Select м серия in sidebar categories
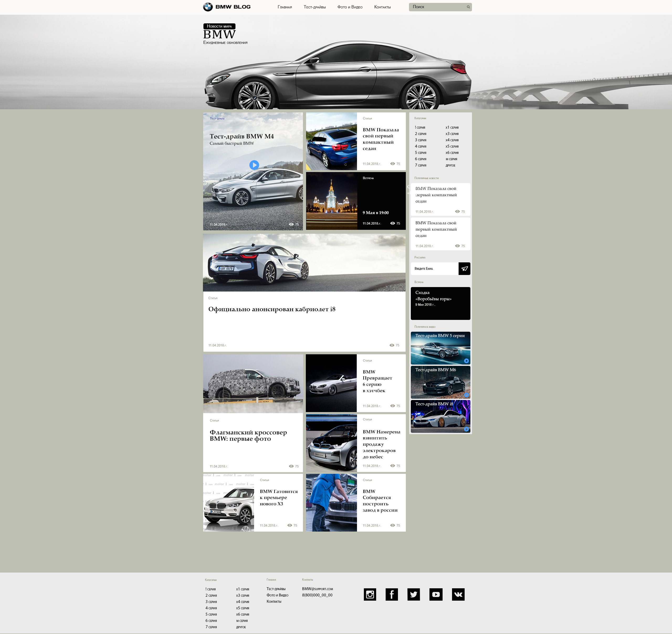 point(451,159)
